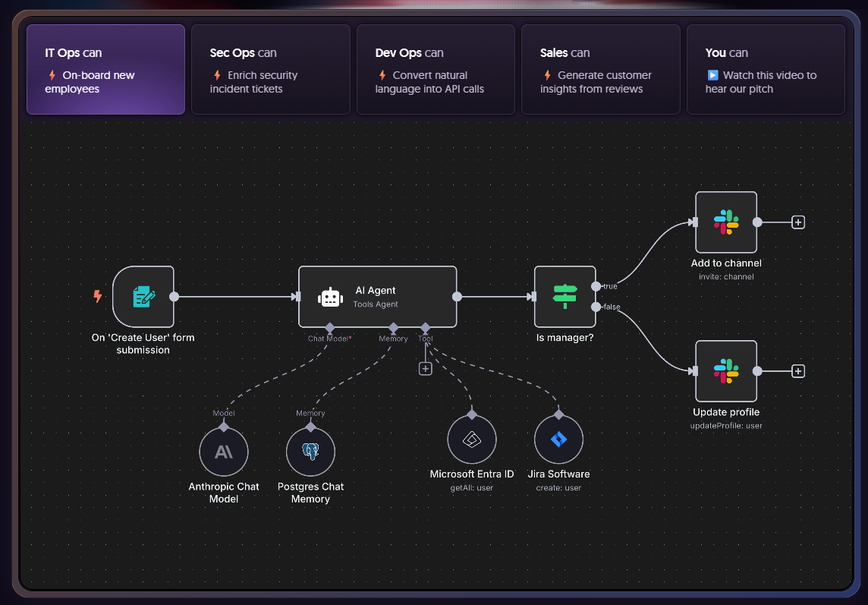Click the 'false' output connector of Is manager
The width and height of the screenshot is (868, 605).
tap(596, 307)
